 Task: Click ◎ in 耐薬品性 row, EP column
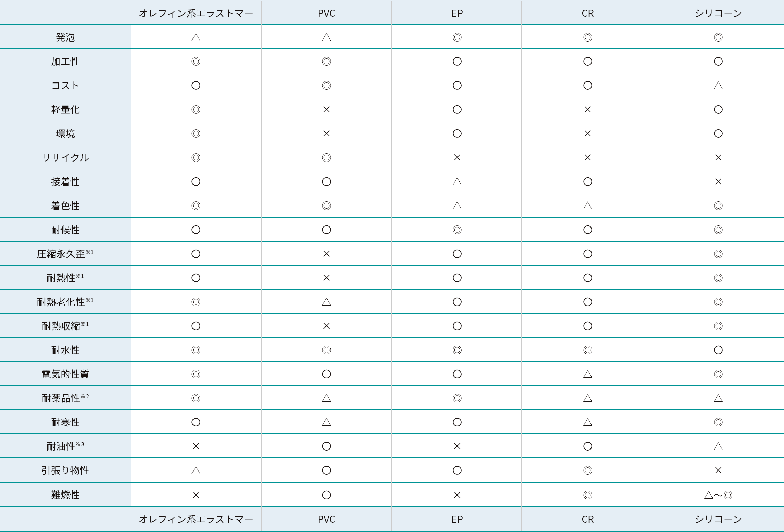(x=457, y=398)
